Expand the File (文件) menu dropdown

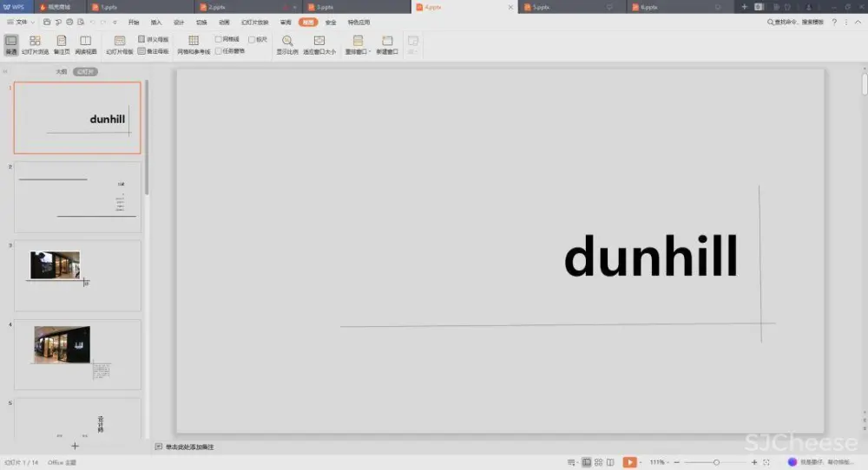(21, 22)
